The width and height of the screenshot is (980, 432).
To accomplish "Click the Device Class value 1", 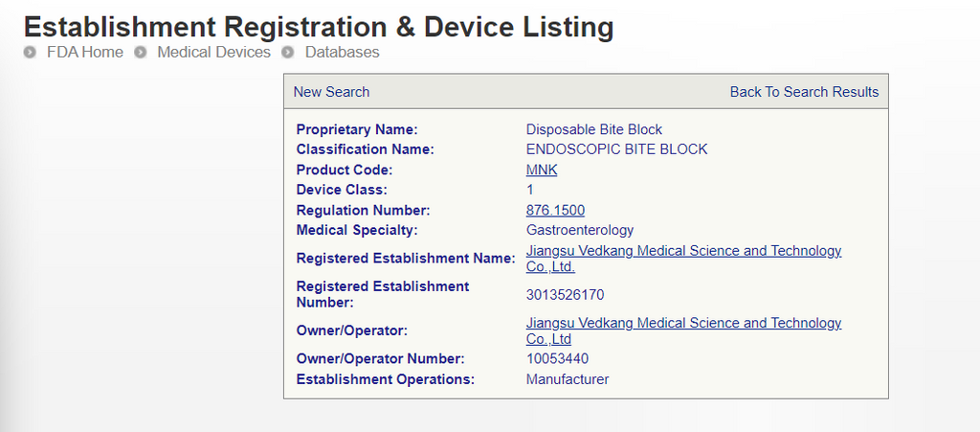I will coord(530,190).
